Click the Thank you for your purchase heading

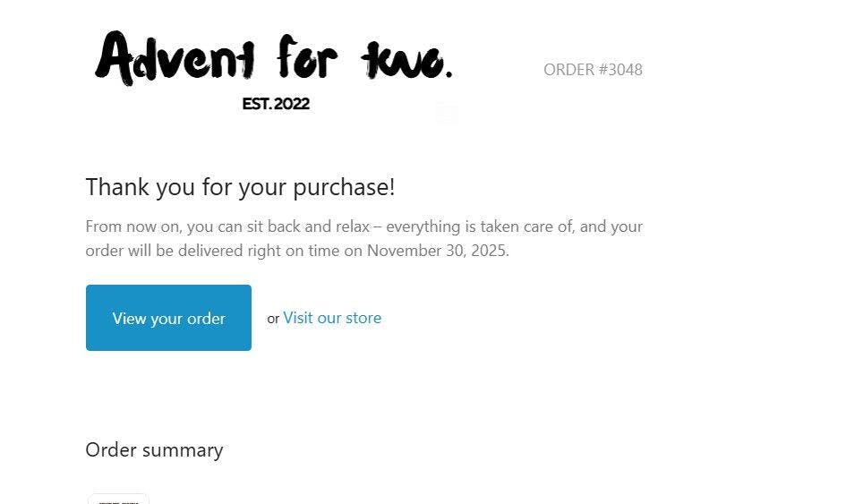[240, 187]
